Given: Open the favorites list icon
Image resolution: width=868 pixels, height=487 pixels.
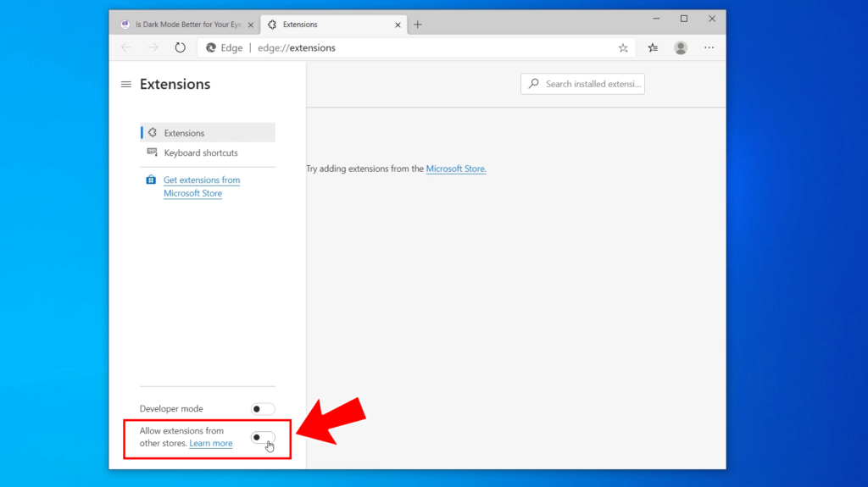Looking at the screenshot, I should pyautogui.click(x=654, y=47).
